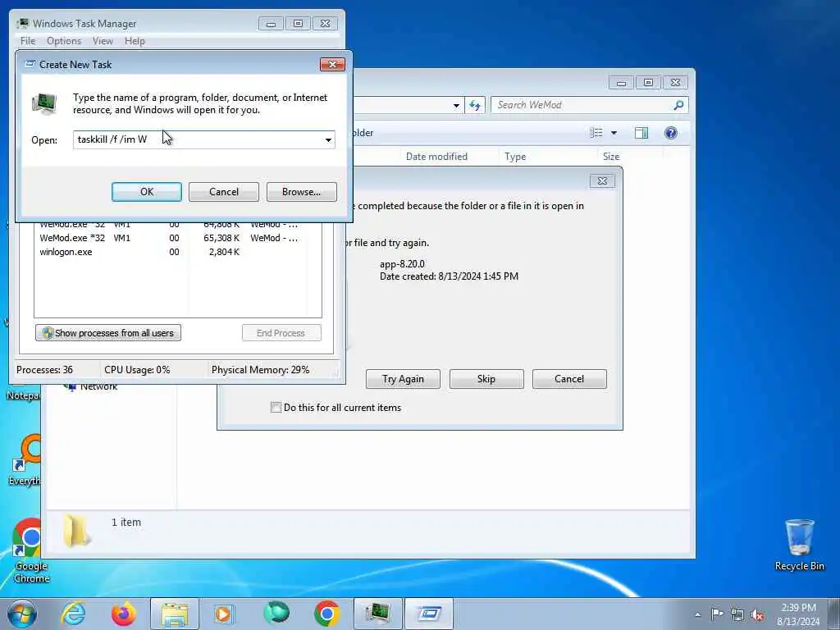Click the search magnifier icon in Explorer

678,105
